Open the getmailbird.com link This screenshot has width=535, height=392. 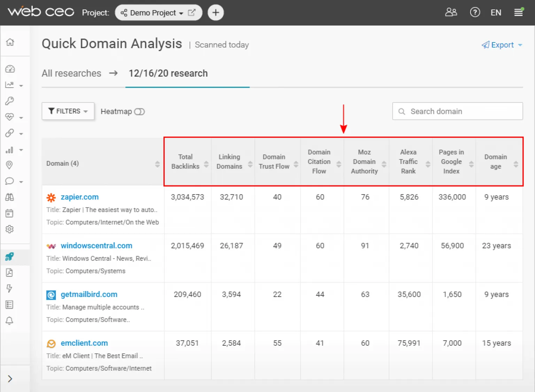point(89,295)
